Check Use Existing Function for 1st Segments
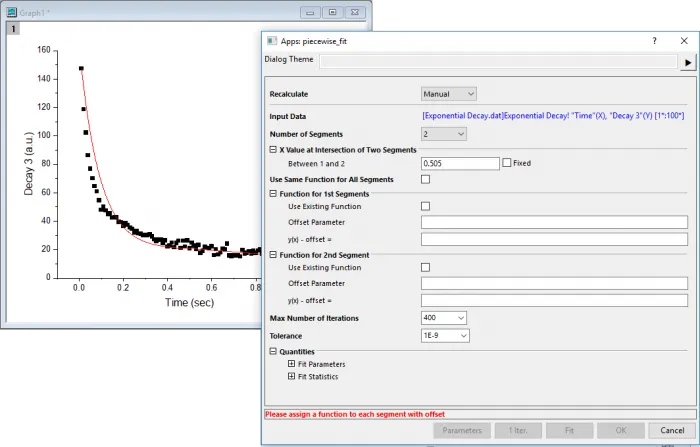This screenshot has width=700, height=447. (x=425, y=206)
